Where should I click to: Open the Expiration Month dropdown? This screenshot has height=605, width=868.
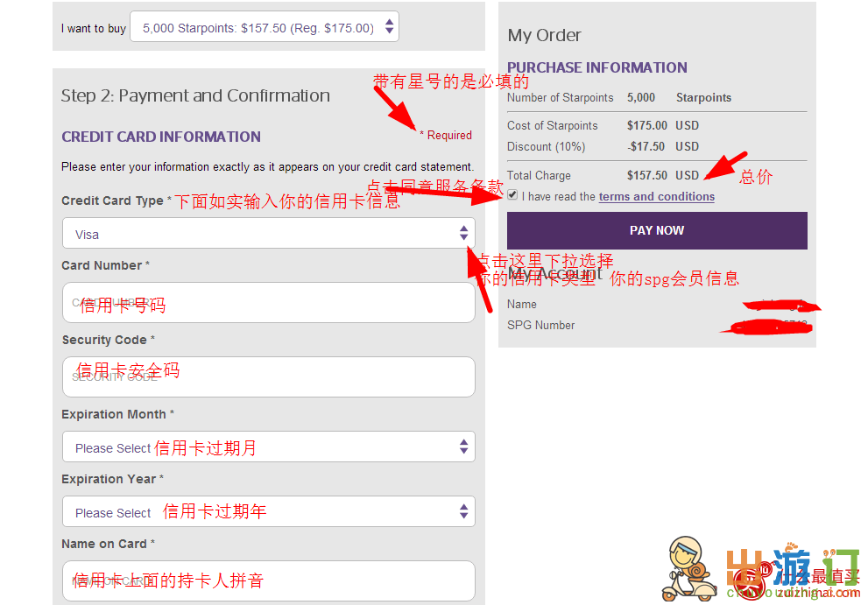(x=269, y=447)
